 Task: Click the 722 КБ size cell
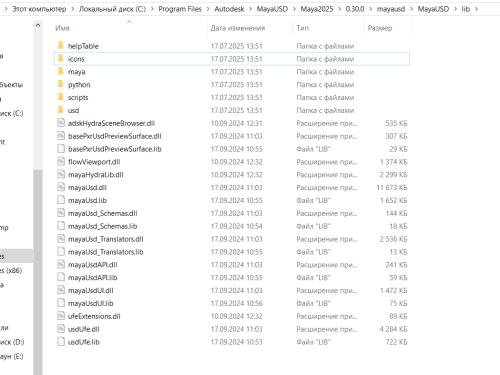[x=396, y=342]
